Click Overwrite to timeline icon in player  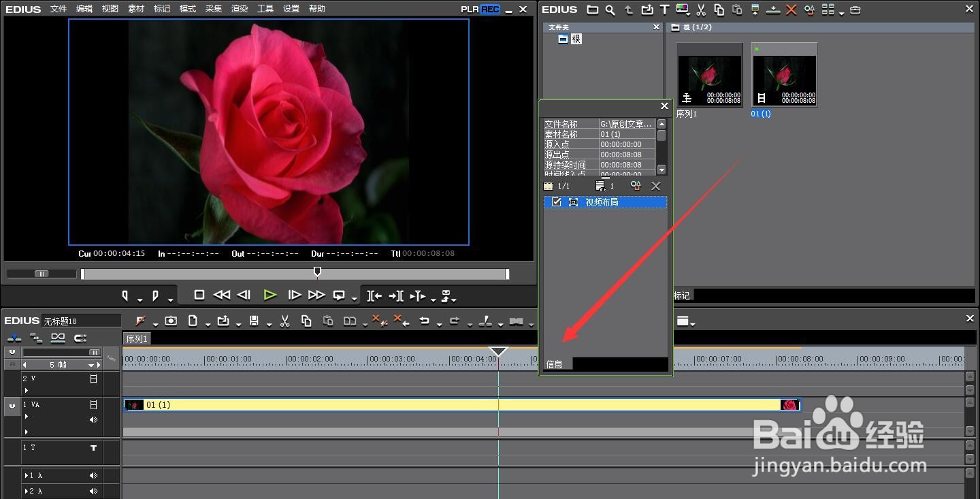click(396, 295)
